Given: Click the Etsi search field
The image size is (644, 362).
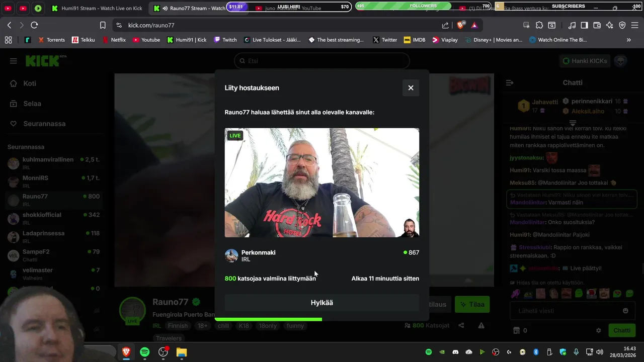Looking at the screenshot, I should point(322,61).
